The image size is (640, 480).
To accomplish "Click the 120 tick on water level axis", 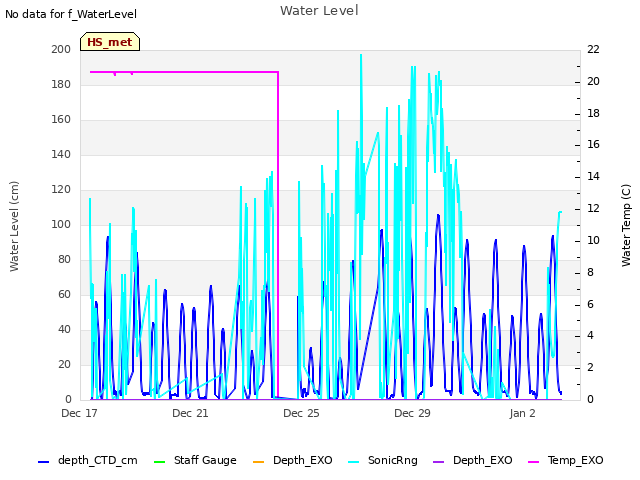I will (x=61, y=190).
